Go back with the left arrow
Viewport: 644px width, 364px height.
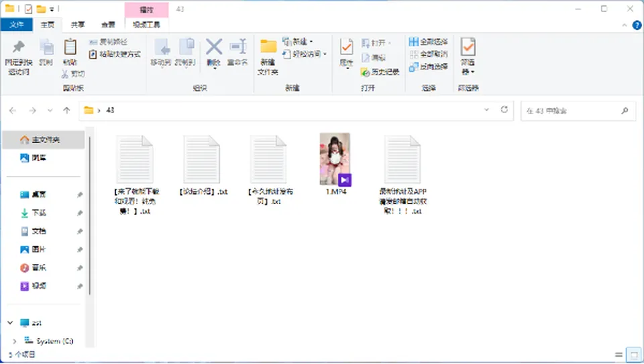[x=13, y=110]
